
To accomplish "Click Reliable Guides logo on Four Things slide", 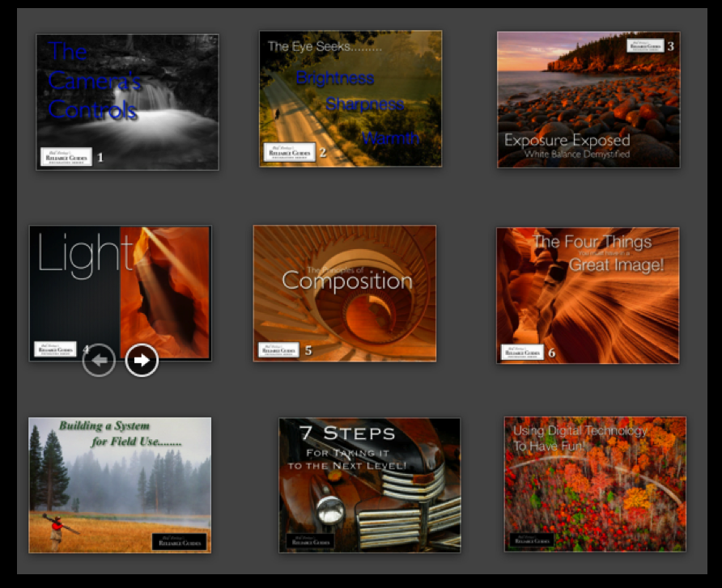I will coord(521,353).
